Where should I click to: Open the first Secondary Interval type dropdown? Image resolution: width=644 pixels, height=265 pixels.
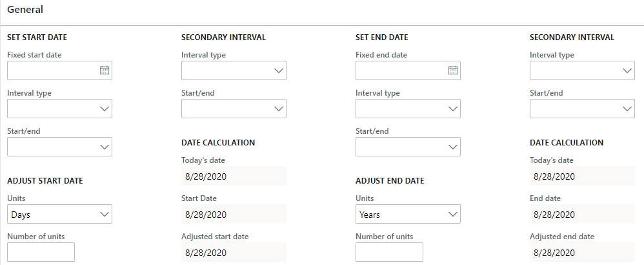click(234, 70)
